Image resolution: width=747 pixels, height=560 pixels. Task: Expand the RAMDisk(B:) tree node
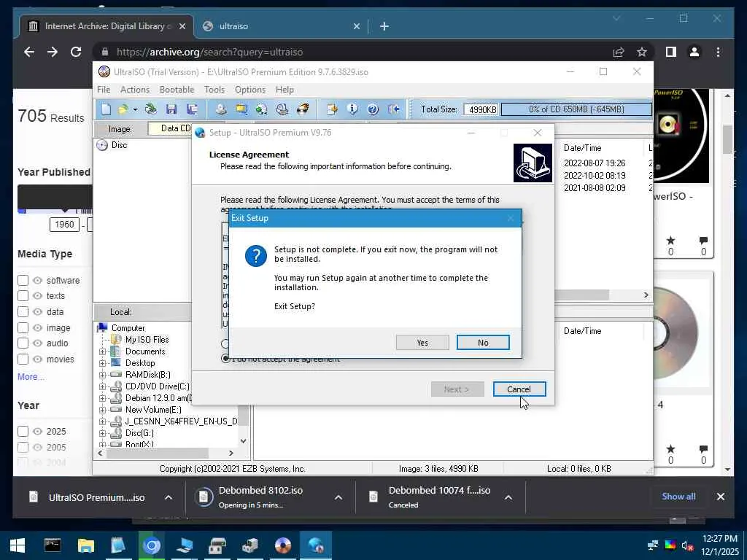click(102, 375)
